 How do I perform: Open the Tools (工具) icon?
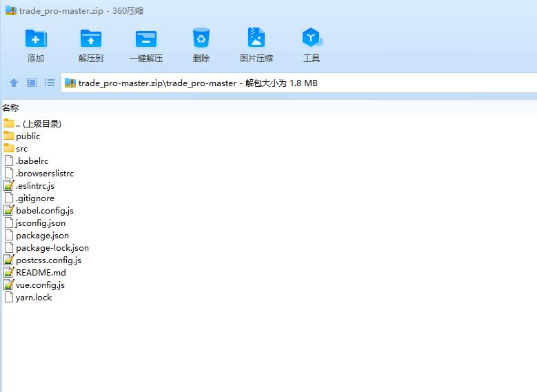coord(312,39)
